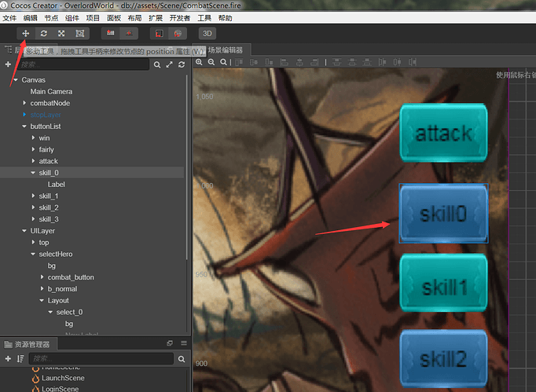Screen dimensions: 536x392
Task: Reset scene editor zoom
Action: 223,62
